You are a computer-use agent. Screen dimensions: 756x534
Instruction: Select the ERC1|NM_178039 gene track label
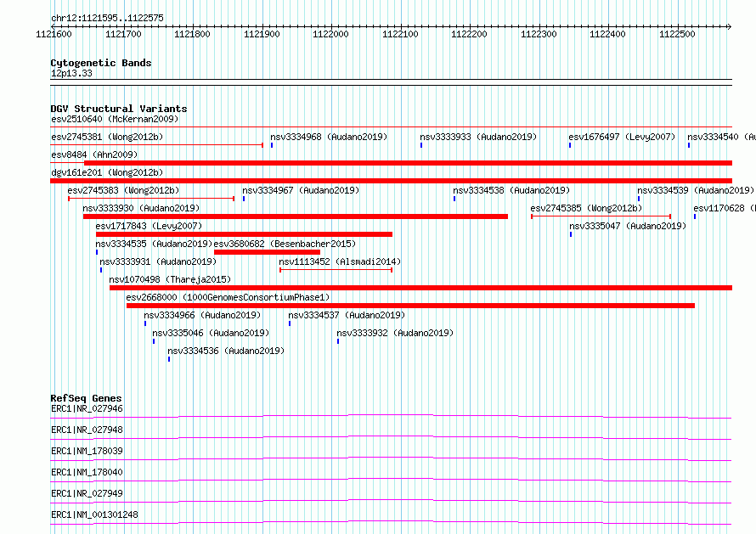pyautogui.click(x=87, y=451)
